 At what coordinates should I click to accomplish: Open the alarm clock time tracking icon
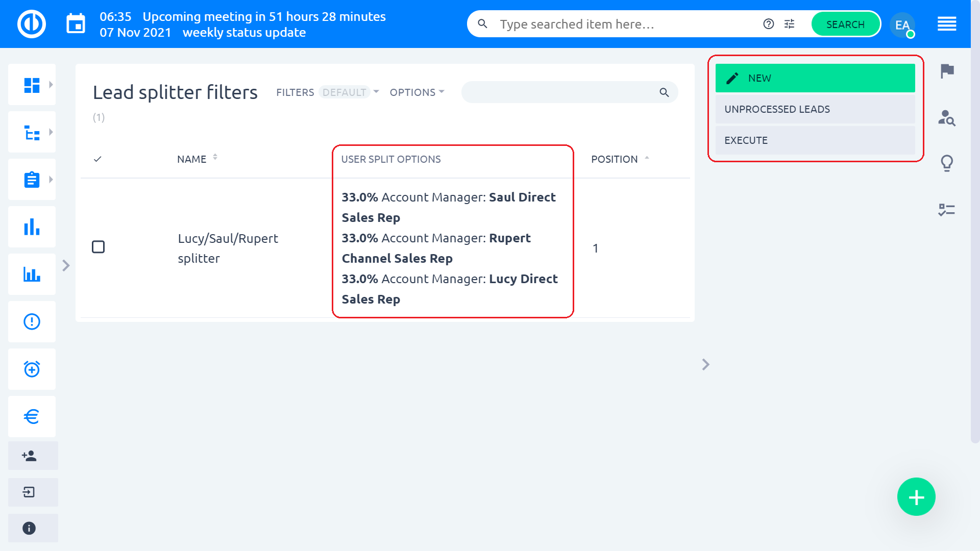point(32,369)
